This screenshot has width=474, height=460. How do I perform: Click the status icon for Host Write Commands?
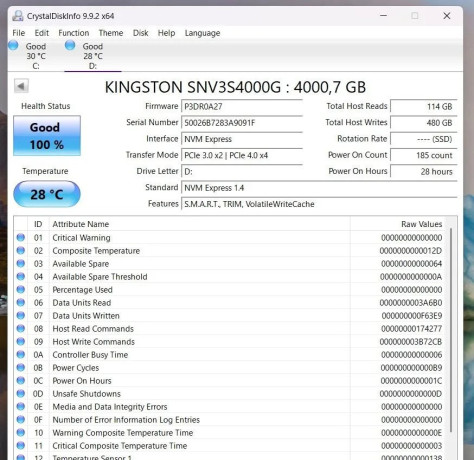[x=21, y=341]
